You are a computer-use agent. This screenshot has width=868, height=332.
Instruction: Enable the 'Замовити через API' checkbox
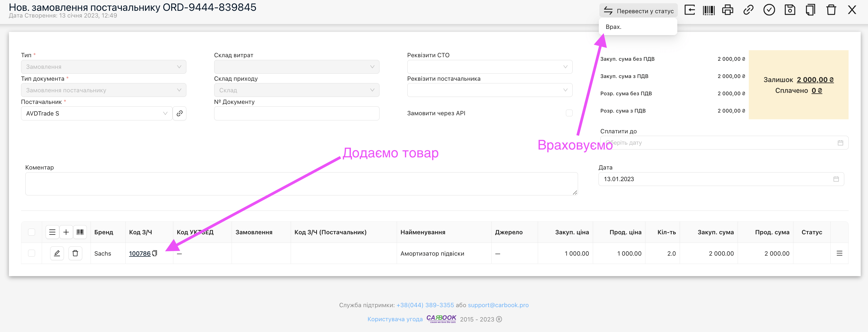(569, 113)
